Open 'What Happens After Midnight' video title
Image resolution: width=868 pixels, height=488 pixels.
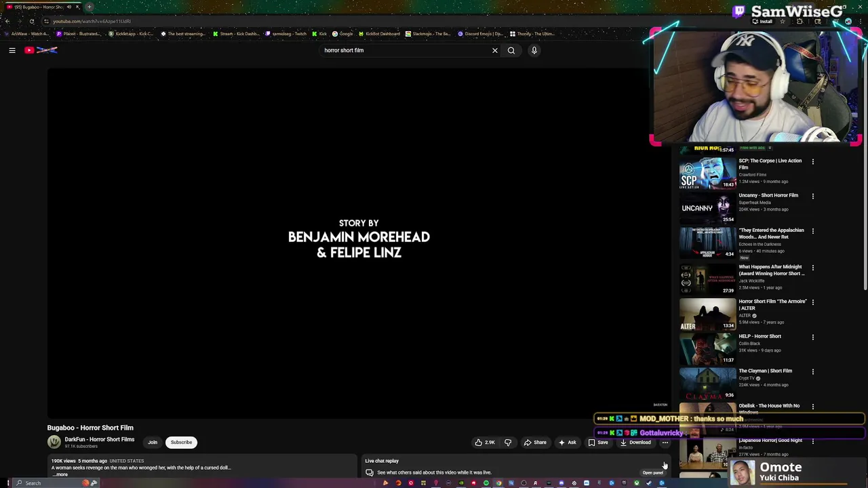click(772, 270)
